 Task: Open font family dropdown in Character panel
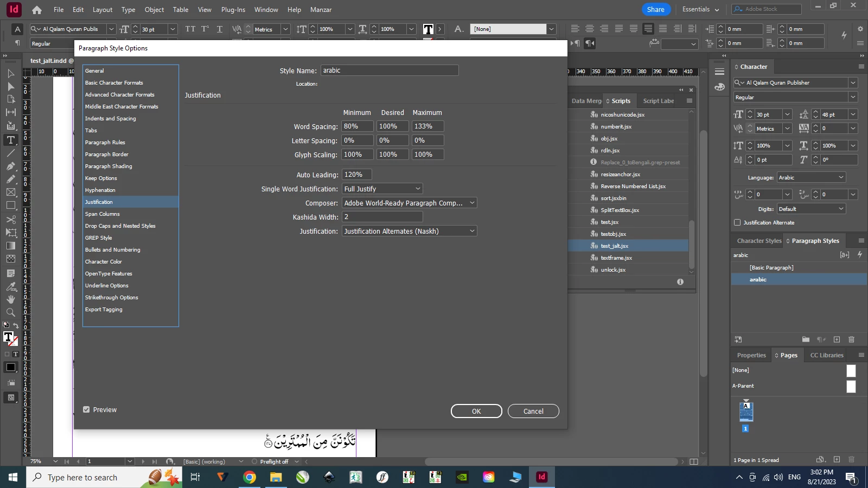click(x=853, y=83)
